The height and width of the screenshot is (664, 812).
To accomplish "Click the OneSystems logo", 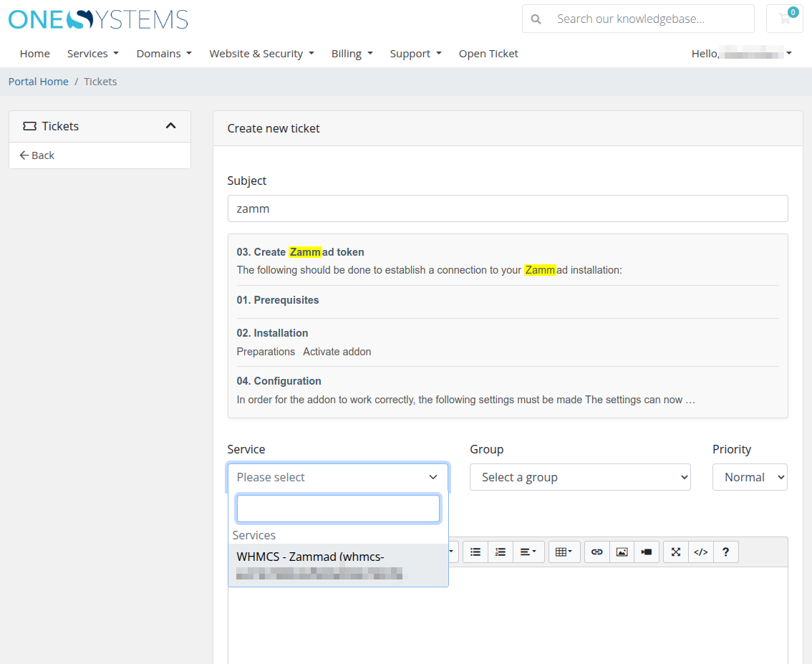I will 98,19.
